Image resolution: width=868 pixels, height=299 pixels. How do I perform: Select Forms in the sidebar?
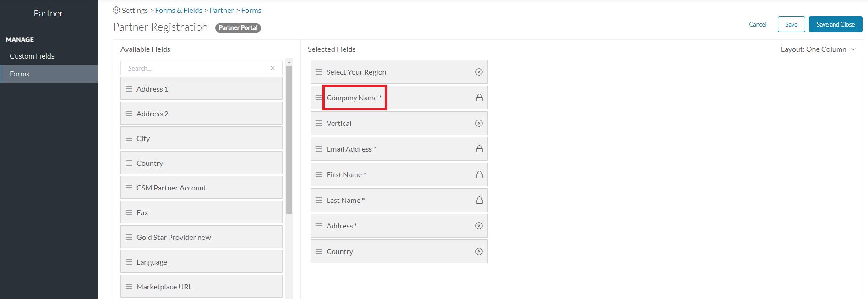click(19, 74)
